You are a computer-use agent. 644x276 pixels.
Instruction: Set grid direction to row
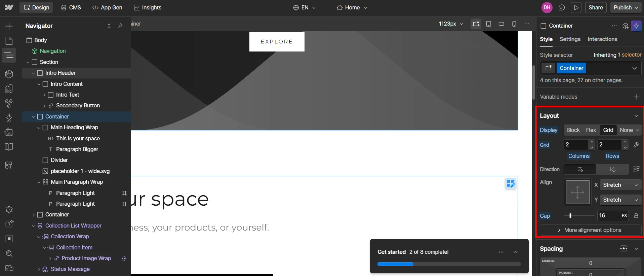pos(580,169)
